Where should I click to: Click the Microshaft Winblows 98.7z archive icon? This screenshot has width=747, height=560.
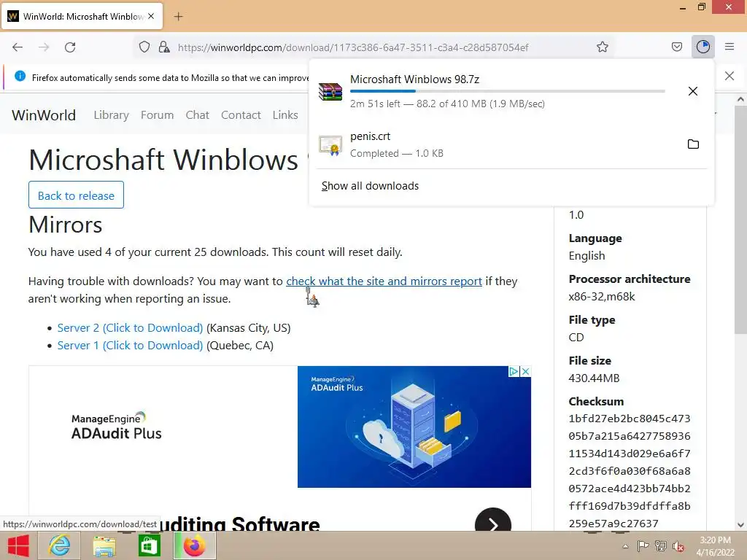coord(330,91)
